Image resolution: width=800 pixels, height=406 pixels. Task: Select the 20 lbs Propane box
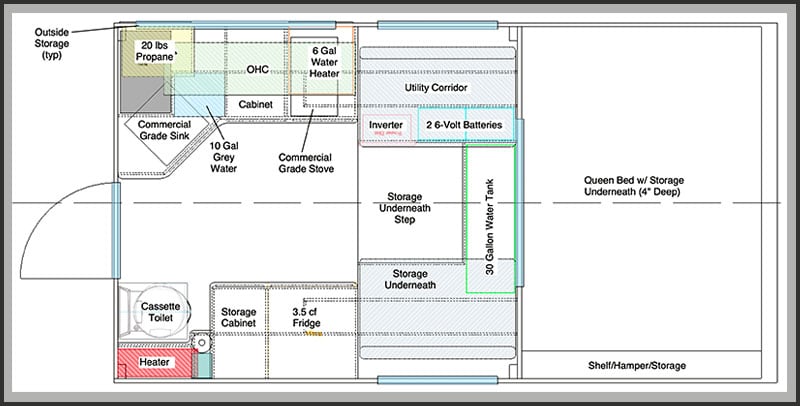(148, 53)
